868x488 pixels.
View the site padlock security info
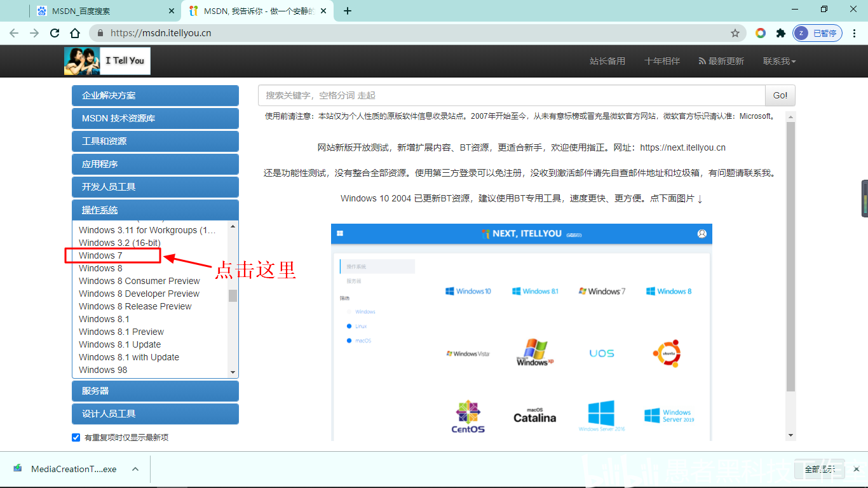point(100,33)
